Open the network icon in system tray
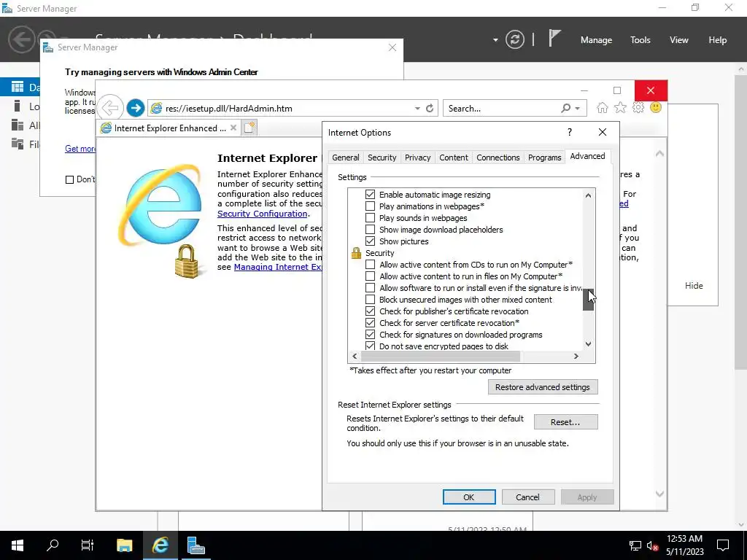Viewport: 747px width, 560px height. tap(635, 545)
